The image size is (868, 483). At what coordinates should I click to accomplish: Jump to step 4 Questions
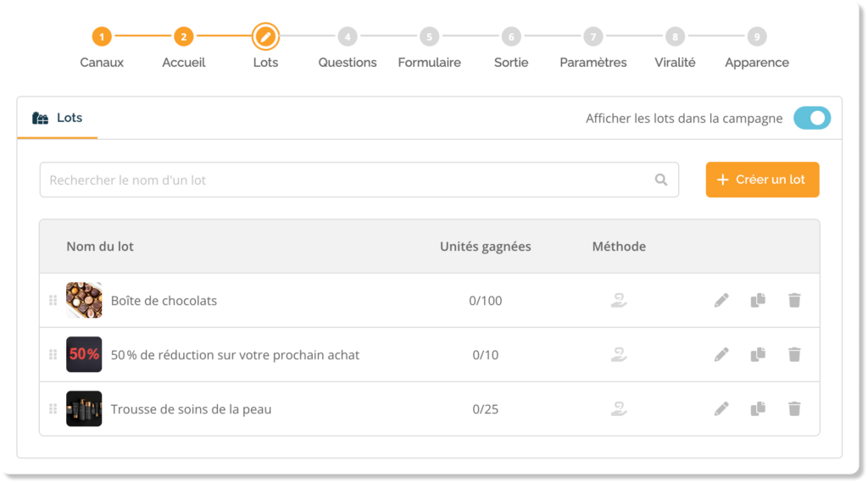pyautogui.click(x=347, y=37)
